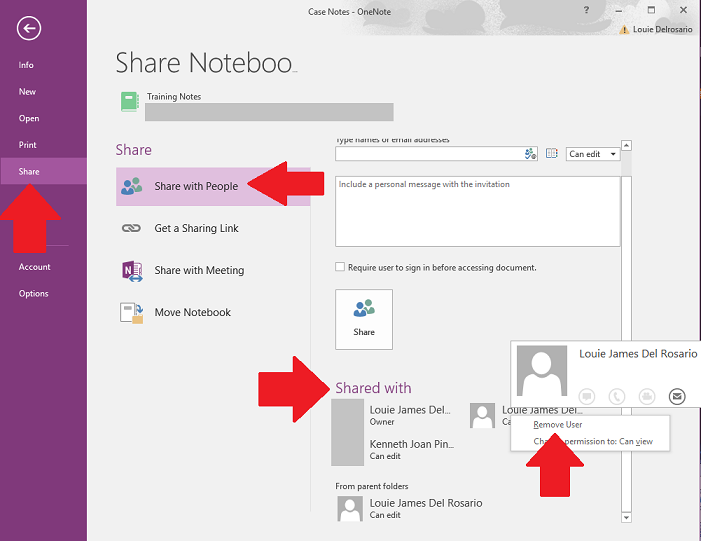Image resolution: width=701 pixels, height=541 pixels.
Task: Click the OneNote meeting share icon
Action: 132,271
